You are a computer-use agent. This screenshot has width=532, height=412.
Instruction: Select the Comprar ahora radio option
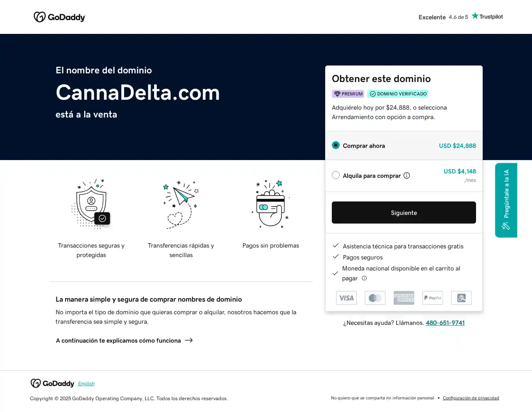point(336,145)
